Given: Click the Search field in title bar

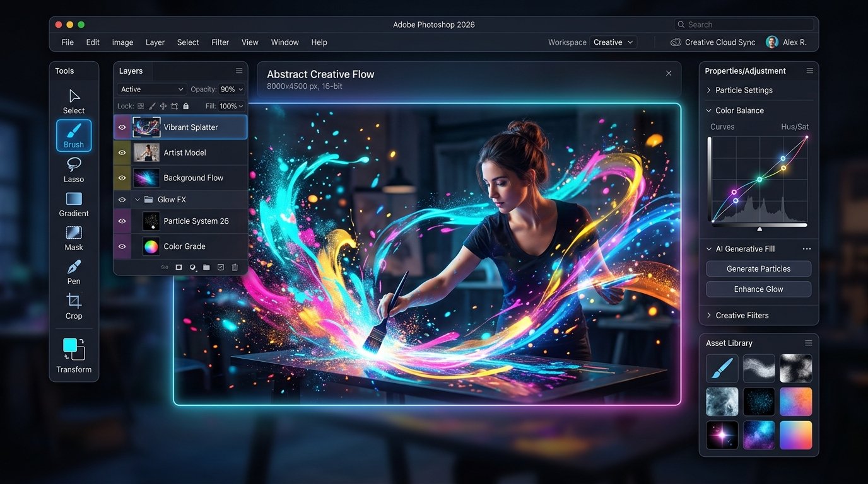Looking at the screenshot, I should (744, 25).
